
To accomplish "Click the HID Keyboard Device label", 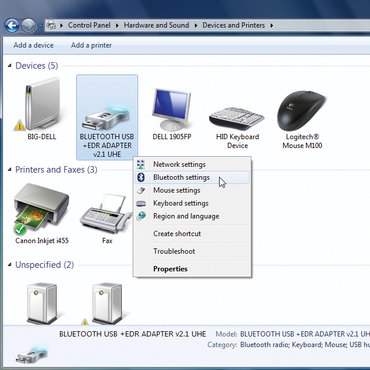I will tap(237, 141).
